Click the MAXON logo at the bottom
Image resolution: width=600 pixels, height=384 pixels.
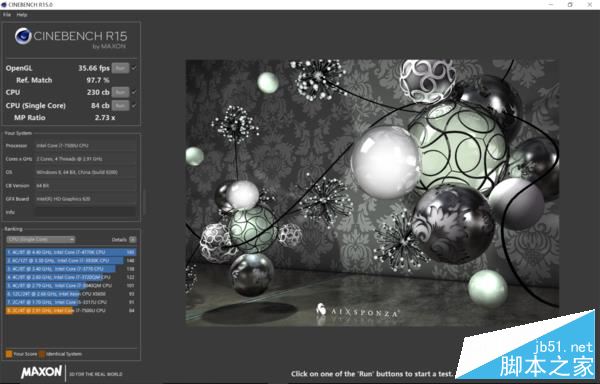[x=41, y=372]
